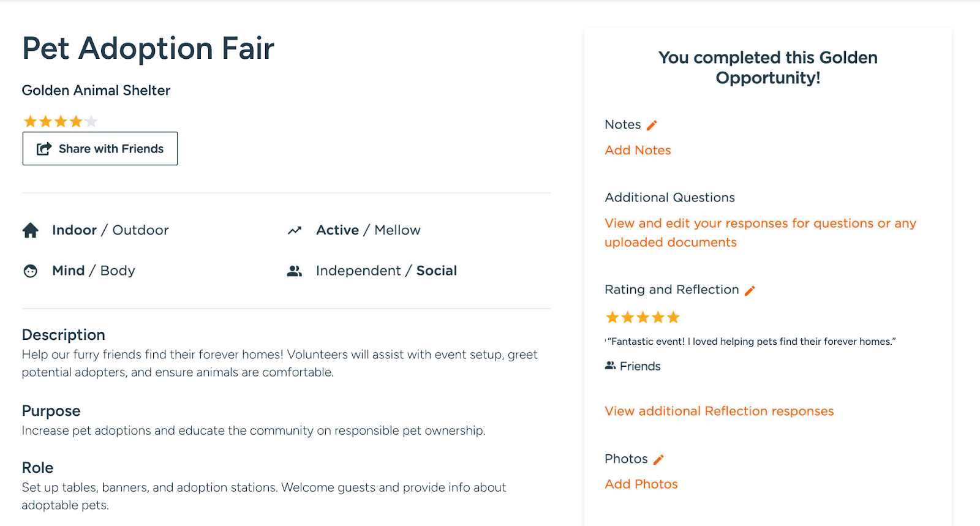
Task: Click the pencil icon next to Rating and Reflection
Action: 750,290
